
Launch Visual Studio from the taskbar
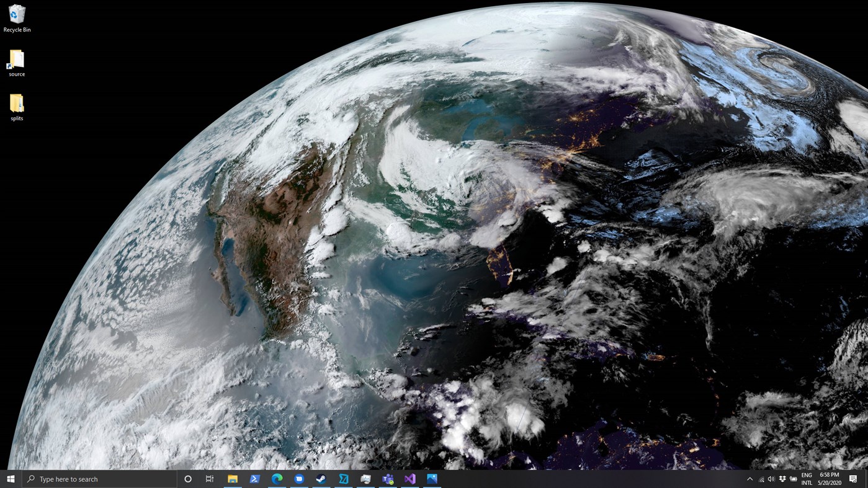[409, 479]
